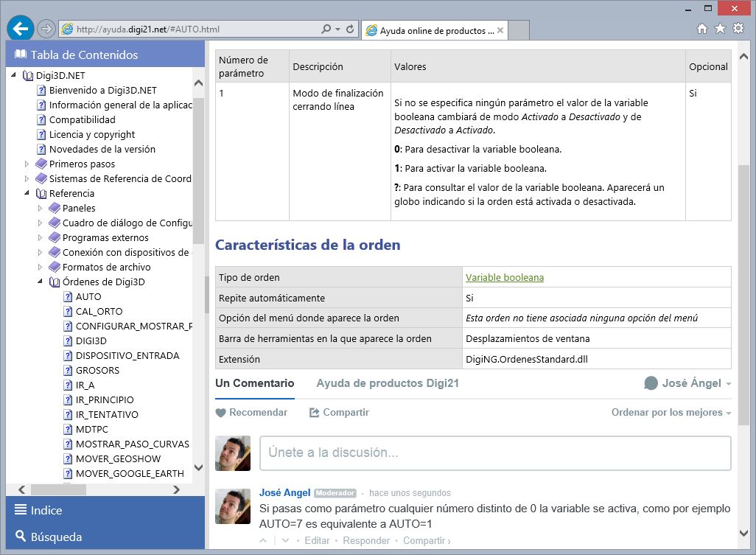The width and height of the screenshot is (756, 555).
Task: Open the Variable booleana link
Action: pos(504,277)
